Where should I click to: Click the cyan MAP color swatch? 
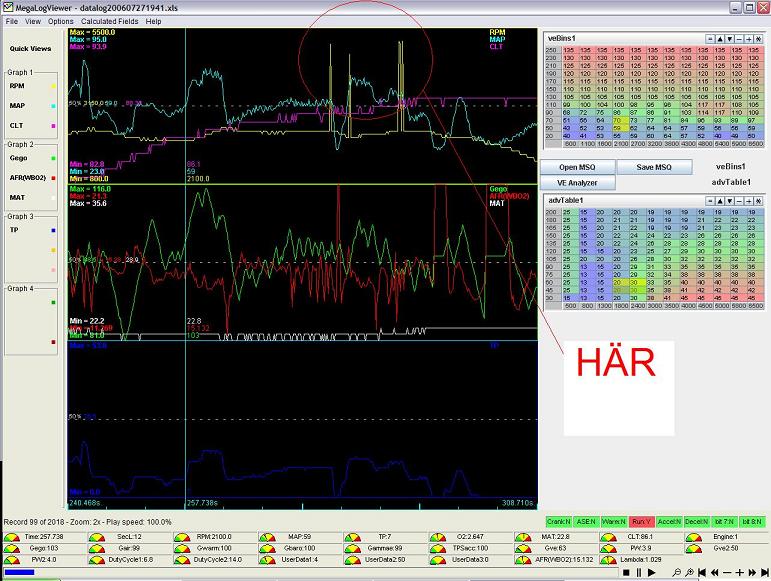coord(54,106)
